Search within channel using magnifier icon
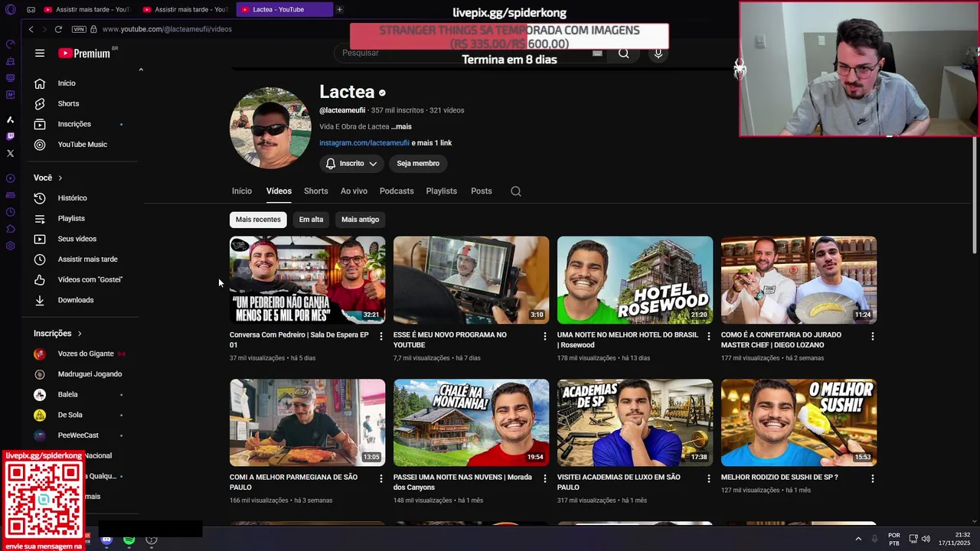 click(516, 191)
